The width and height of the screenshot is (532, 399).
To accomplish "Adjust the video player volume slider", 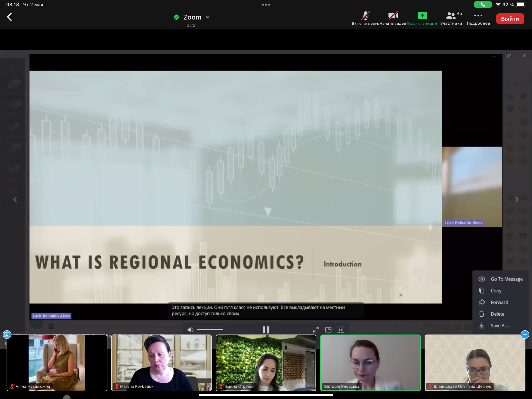I will click(x=210, y=330).
